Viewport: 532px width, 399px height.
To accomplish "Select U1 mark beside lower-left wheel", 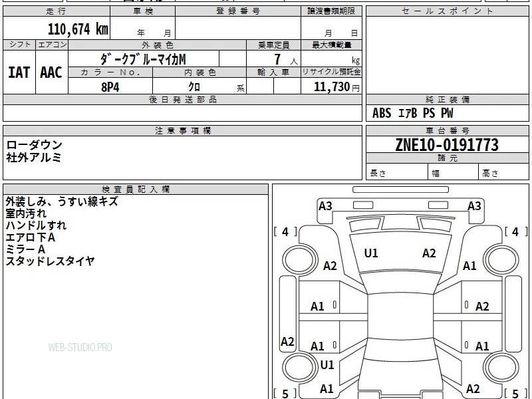I will click(327, 365).
